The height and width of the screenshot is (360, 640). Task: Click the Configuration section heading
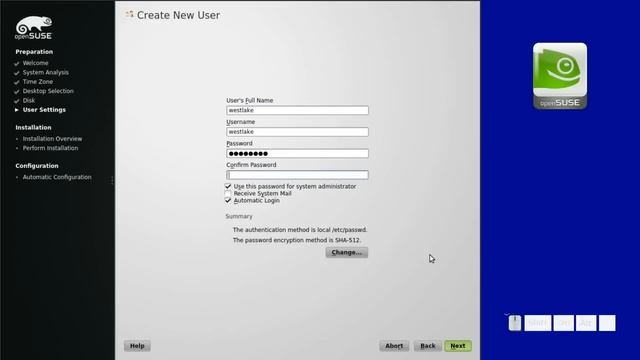[x=37, y=166]
